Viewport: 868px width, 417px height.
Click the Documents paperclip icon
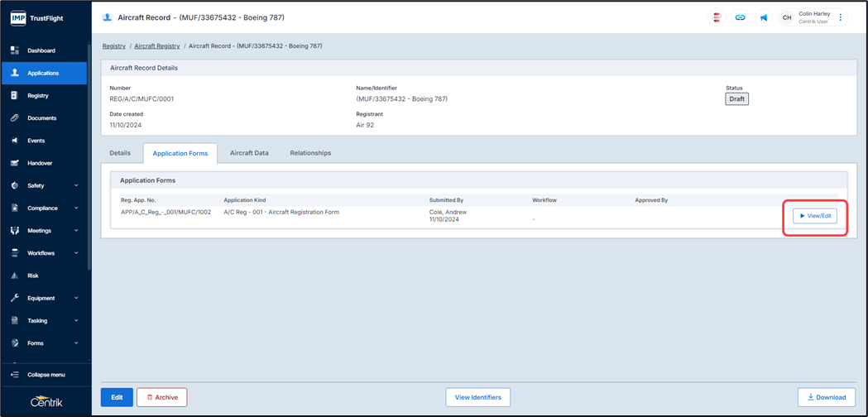pyautogui.click(x=15, y=118)
